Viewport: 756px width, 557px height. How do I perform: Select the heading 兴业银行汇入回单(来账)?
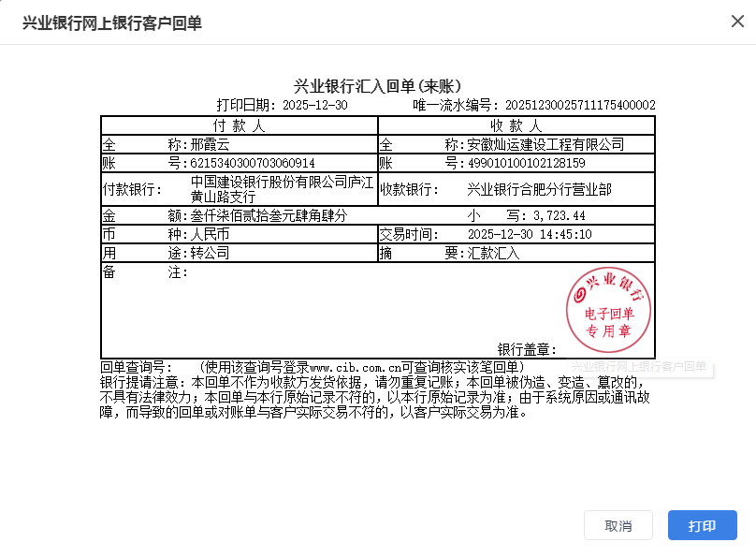(377, 86)
